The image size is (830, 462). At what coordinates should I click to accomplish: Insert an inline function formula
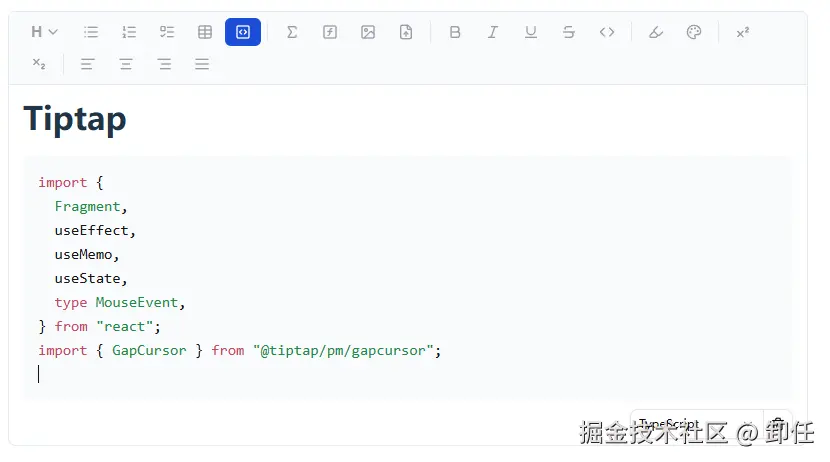point(330,32)
